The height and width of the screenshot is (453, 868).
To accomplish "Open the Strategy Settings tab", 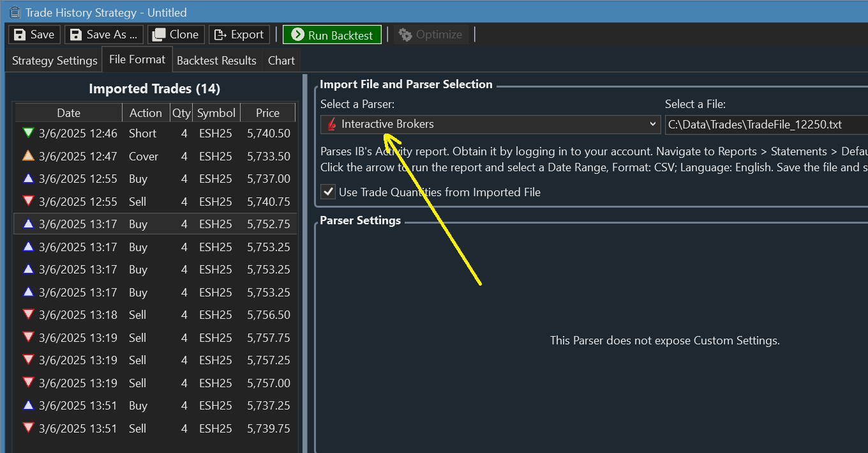I will 54,61.
